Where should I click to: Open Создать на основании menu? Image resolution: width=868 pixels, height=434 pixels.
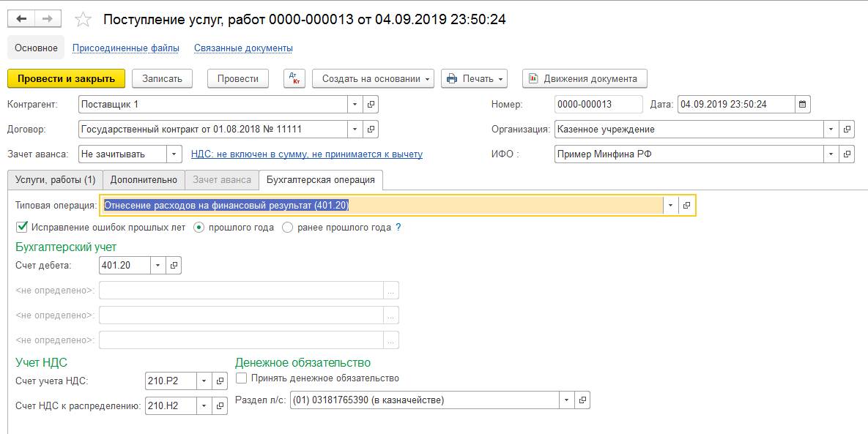[373, 78]
